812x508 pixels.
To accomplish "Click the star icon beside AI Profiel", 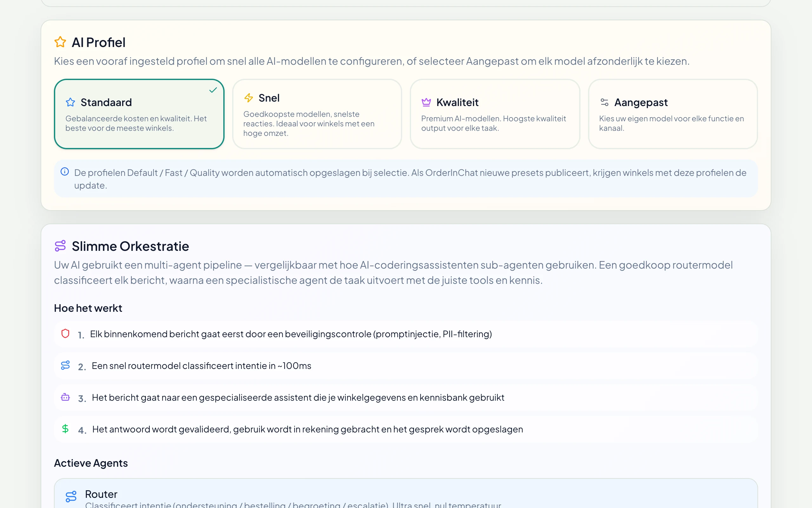I will coord(60,42).
